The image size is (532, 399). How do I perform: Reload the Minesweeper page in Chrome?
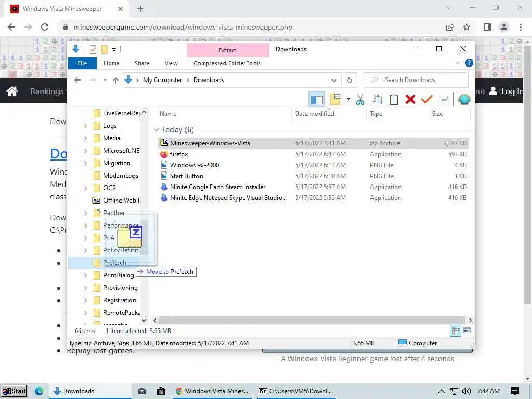(x=45, y=27)
